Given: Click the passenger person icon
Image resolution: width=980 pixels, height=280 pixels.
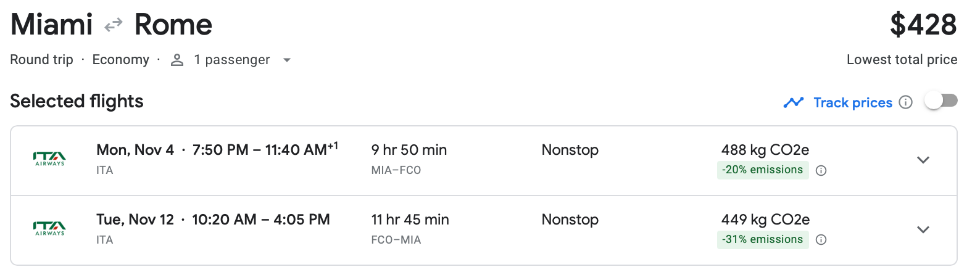Looking at the screenshot, I should [177, 60].
